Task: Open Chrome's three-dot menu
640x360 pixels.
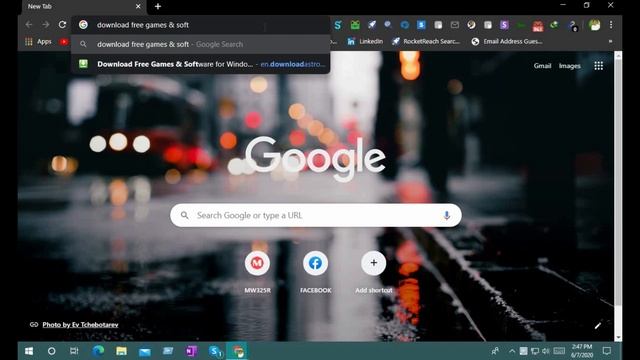Action: pos(611,25)
